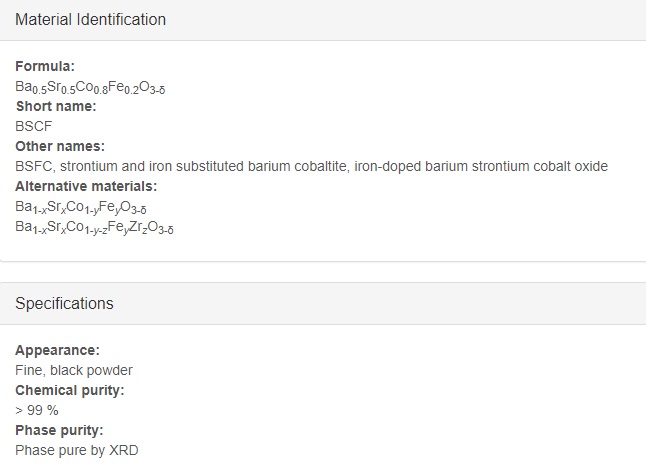Click the word XRD in specifications

124,450
